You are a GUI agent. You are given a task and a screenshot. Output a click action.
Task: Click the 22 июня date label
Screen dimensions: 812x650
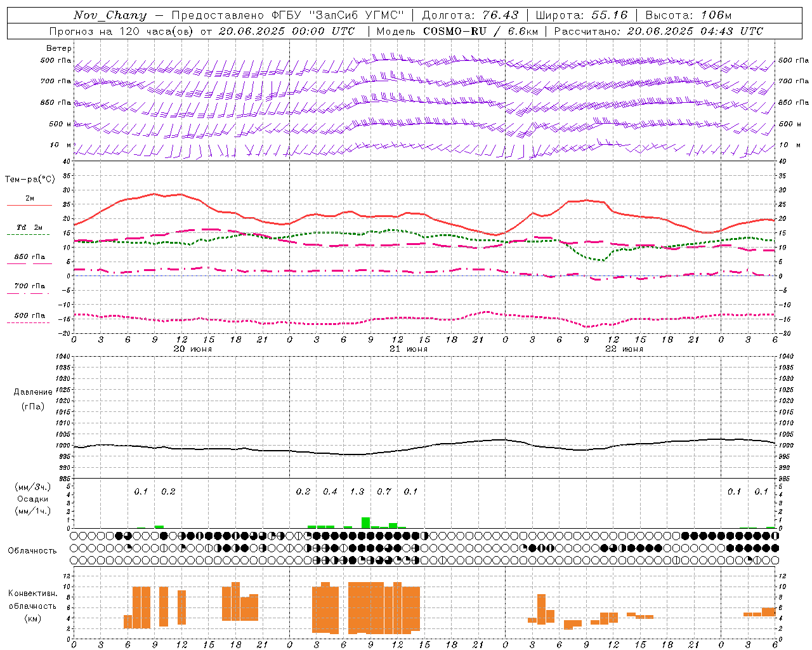point(624,348)
